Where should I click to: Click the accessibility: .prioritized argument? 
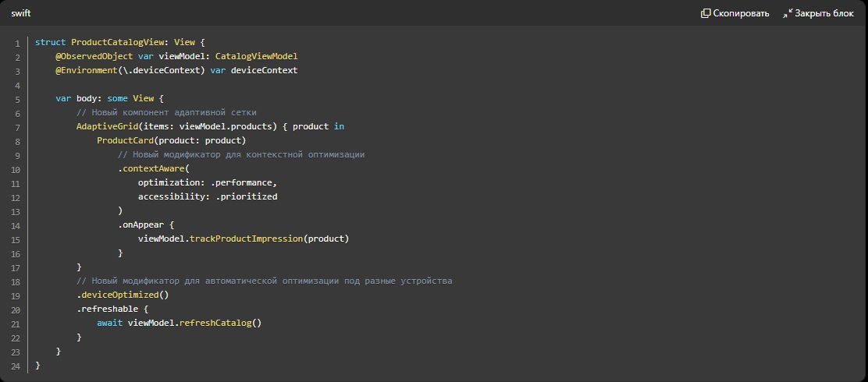pyautogui.click(x=208, y=196)
